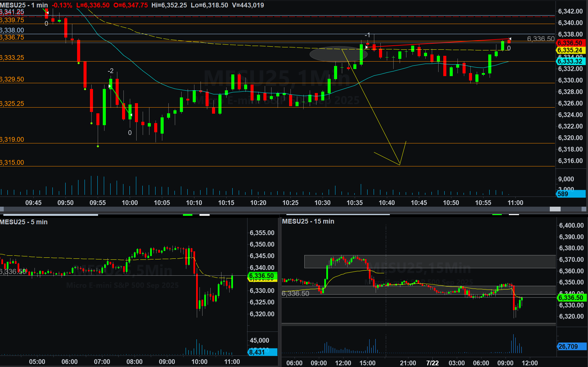The image size is (588, 367).
Task: Select the yellow 6,335.24 price axis tag
Action: (x=570, y=50)
